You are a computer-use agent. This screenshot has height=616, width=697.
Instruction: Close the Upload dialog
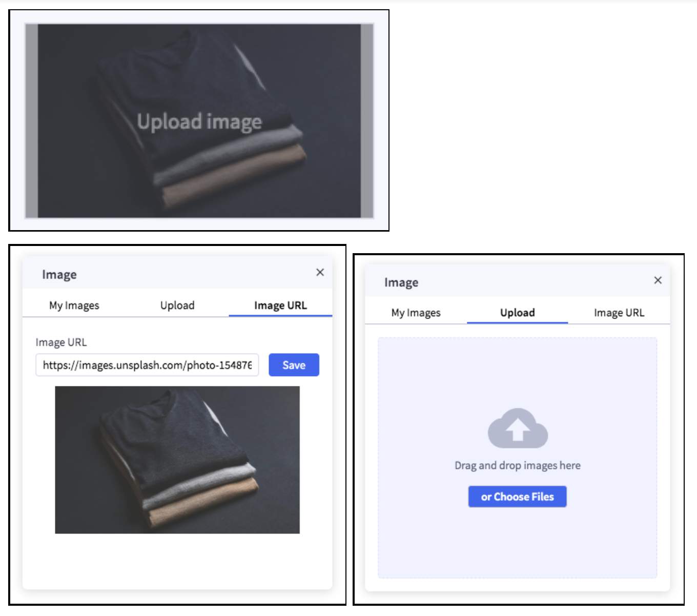coord(658,280)
